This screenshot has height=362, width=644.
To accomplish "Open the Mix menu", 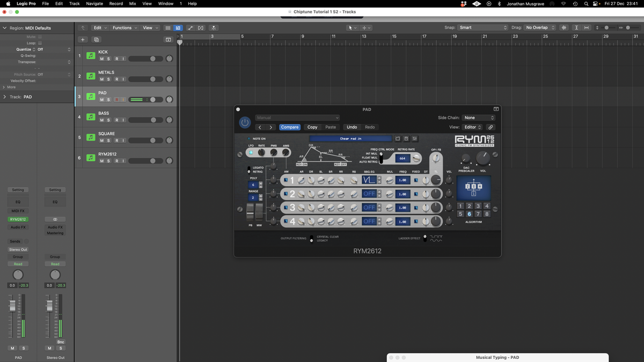I will click(133, 4).
